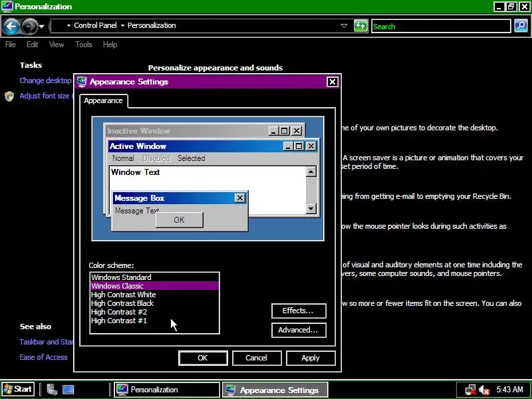
Task: Click inside the Search input field
Action: pos(441,26)
